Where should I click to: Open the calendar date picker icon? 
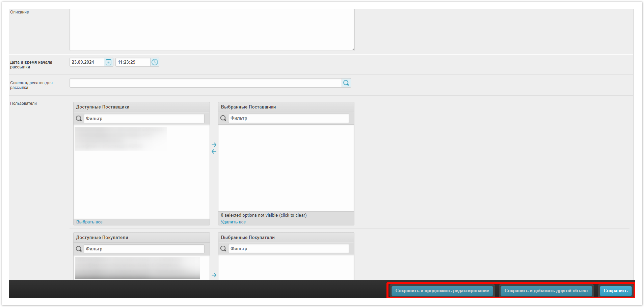[x=108, y=62]
